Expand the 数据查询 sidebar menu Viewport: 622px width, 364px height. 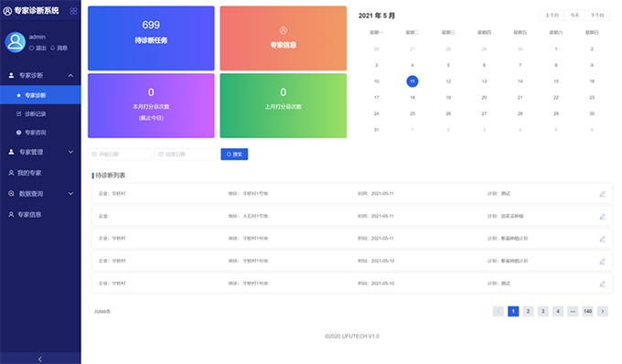tap(40, 194)
